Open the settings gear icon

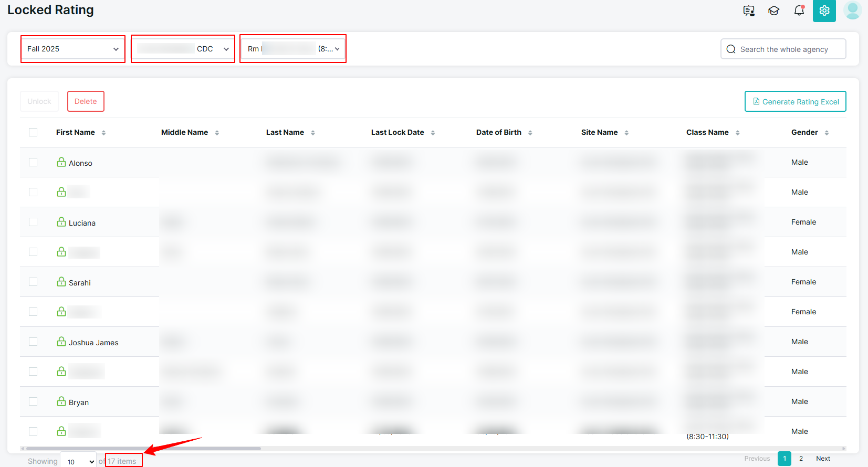824,10
